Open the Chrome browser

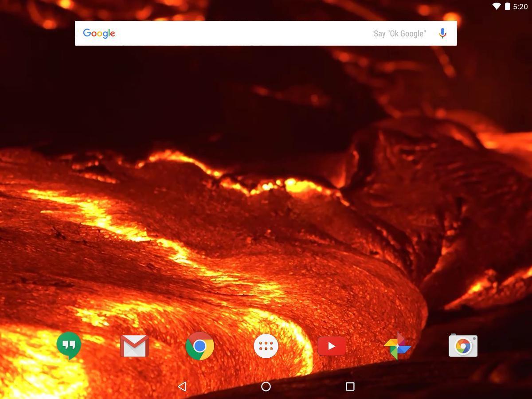coord(199,346)
